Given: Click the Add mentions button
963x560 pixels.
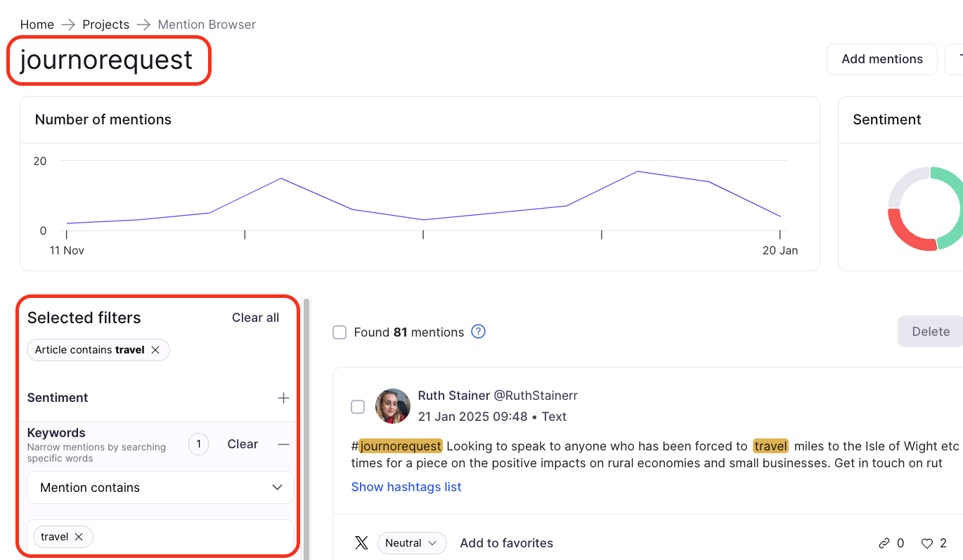Looking at the screenshot, I should (882, 59).
